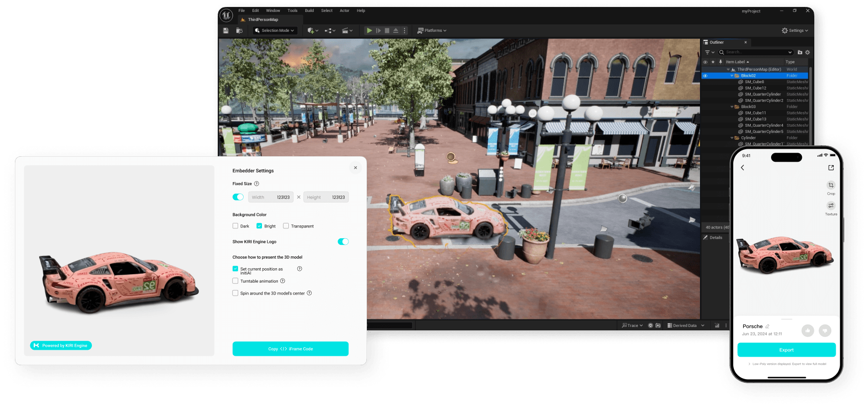This screenshot has height=407, width=868.
Task: Click the Save icon in the editor toolbar
Action: point(226,30)
